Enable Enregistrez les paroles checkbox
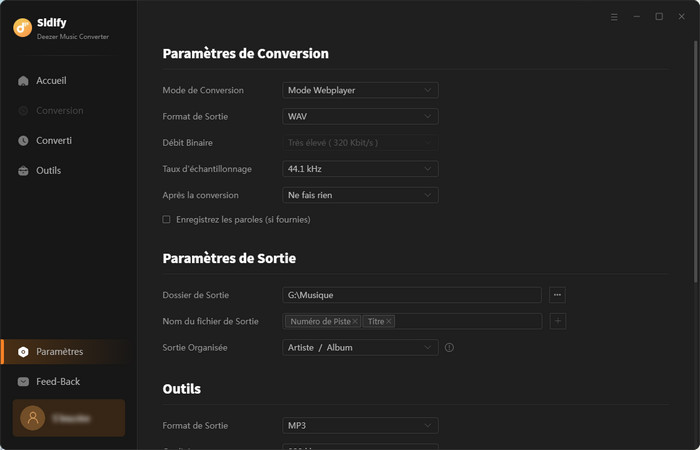Image resolution: width=700 pixels, height=450 pixels. [167, 220]
